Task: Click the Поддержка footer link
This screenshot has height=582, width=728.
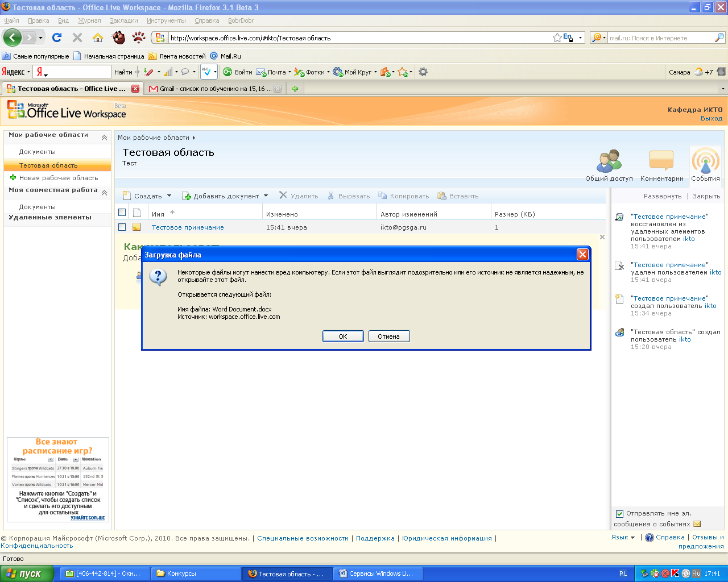Action: pos(375,538)
